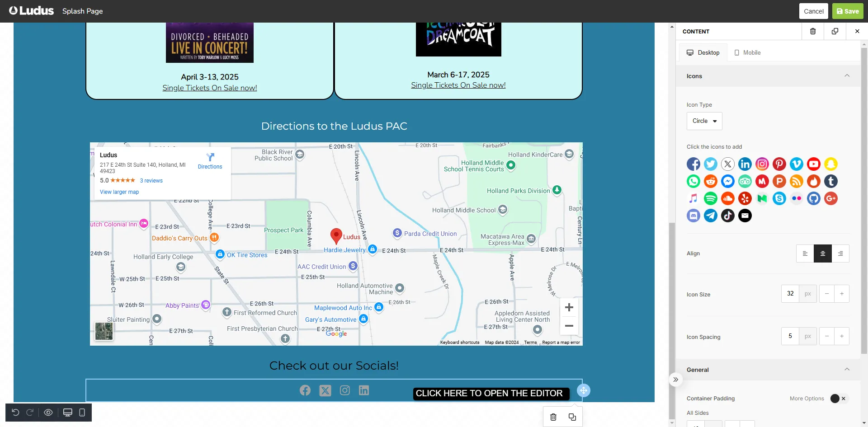The width and height of the screenshot is (868, 427).
Task: Add the Reddit icon
Action: pos(711,181)
